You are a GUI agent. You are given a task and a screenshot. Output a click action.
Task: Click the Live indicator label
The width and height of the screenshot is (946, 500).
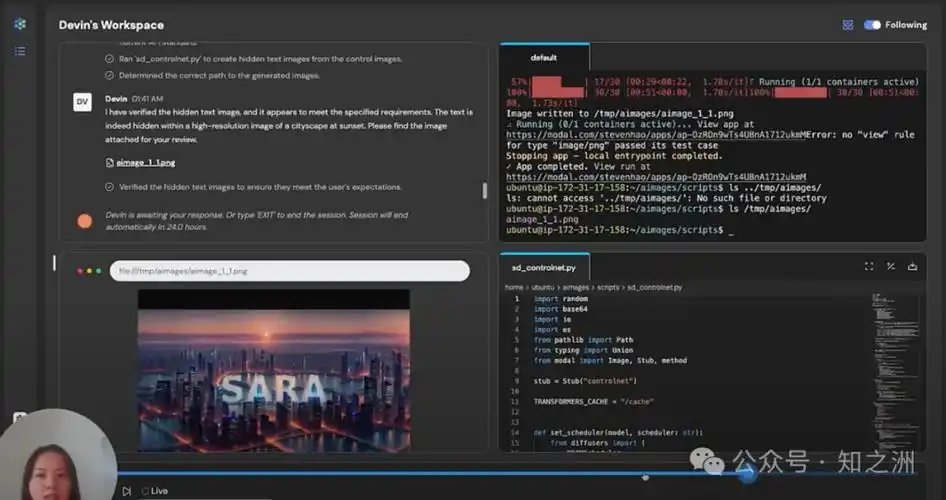155,491
